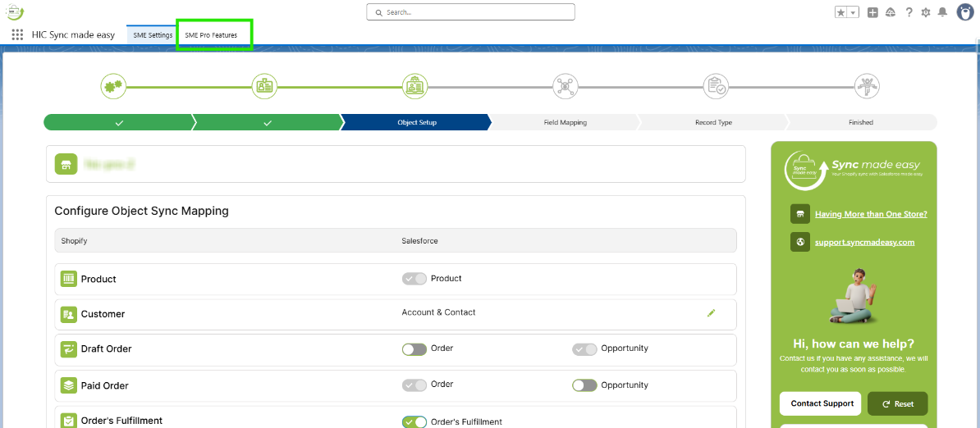Select the Record Type path step
980x428 pixels.
click(x=713, y=122)
